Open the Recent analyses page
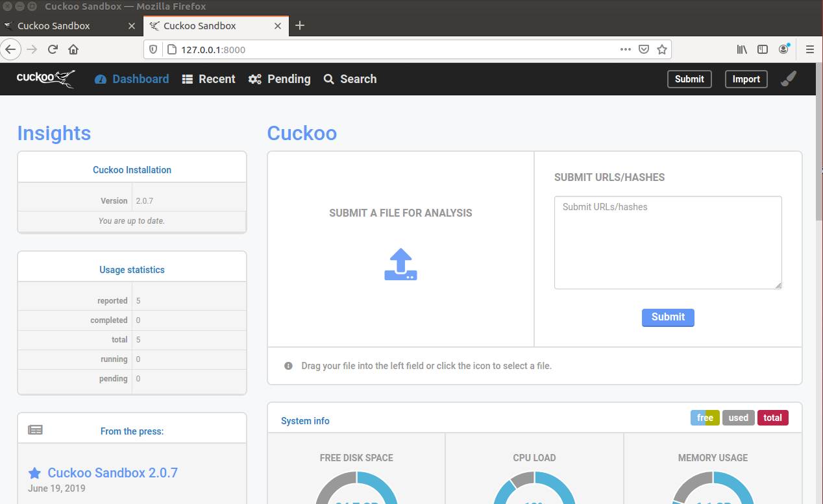Viewport: 823px width, 504px height. 208,79
